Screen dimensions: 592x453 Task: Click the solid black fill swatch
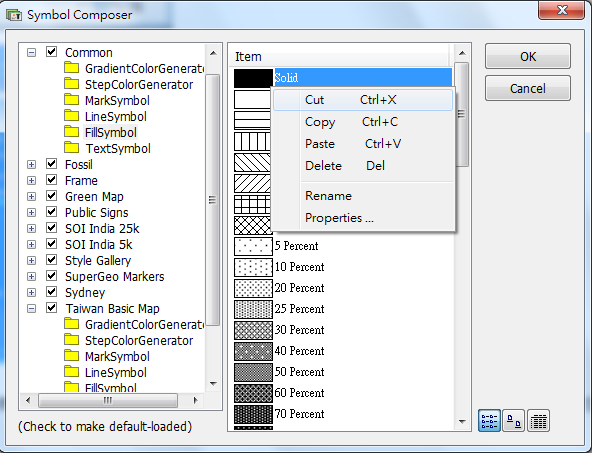coord(253,78)
